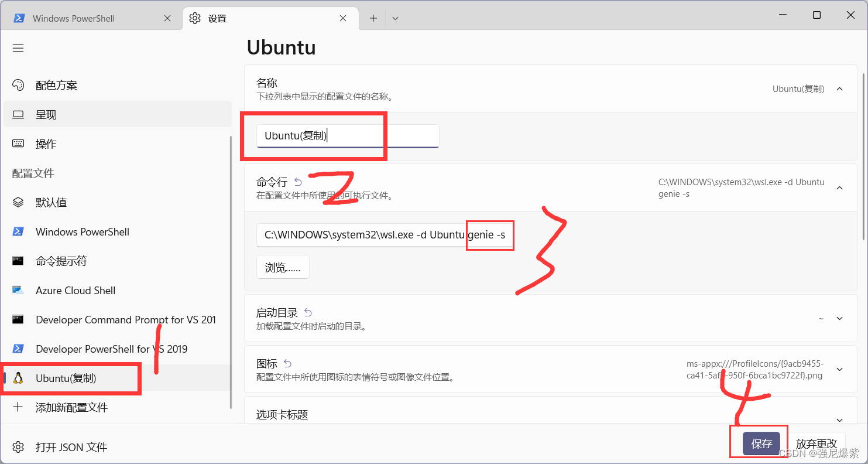The width and height of the screenshot is (868, 464).
Task: Click the plus icon for 添加新配置文件
Action: 18,407
